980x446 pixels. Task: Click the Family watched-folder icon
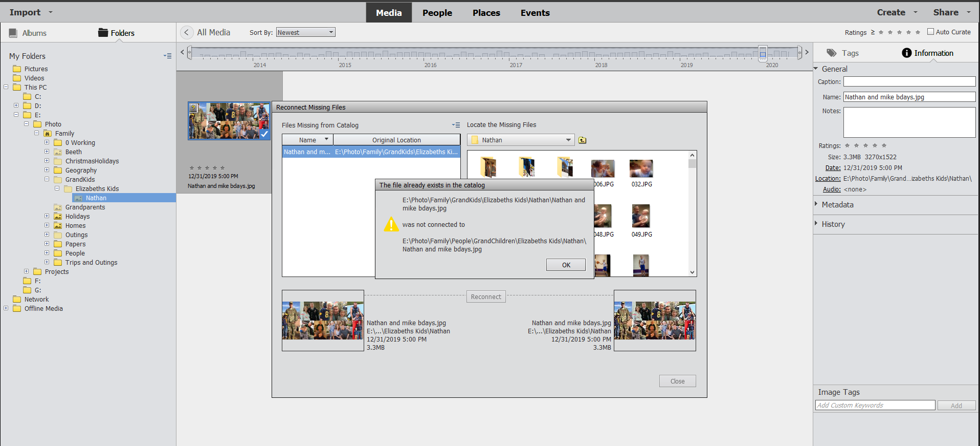click(x=48, y=134)
